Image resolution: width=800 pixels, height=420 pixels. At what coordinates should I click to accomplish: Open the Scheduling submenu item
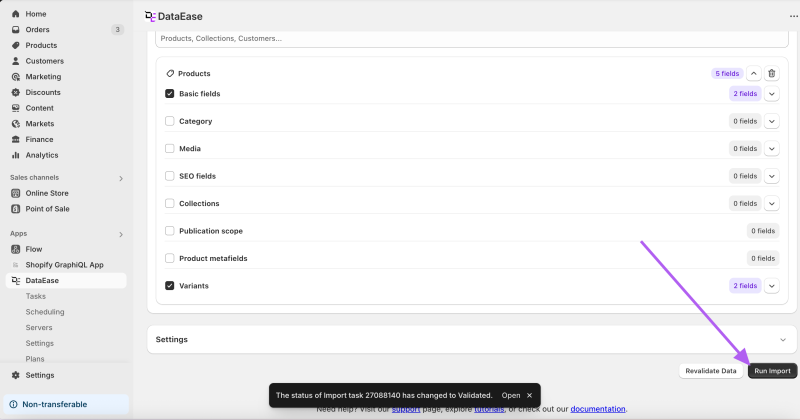[x=45, y=312]
